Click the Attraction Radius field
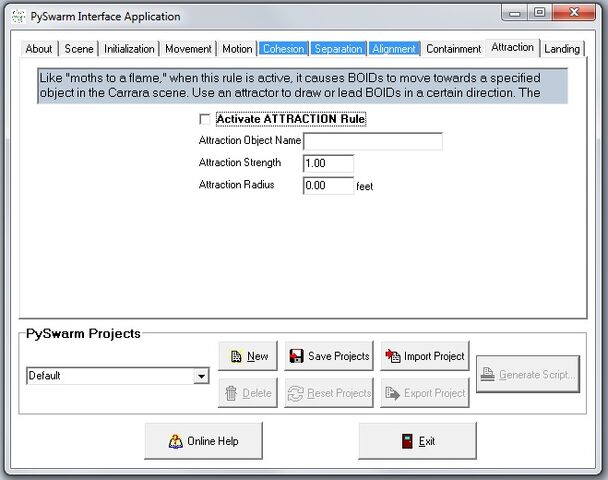608x480 pixels. (328, 185)
